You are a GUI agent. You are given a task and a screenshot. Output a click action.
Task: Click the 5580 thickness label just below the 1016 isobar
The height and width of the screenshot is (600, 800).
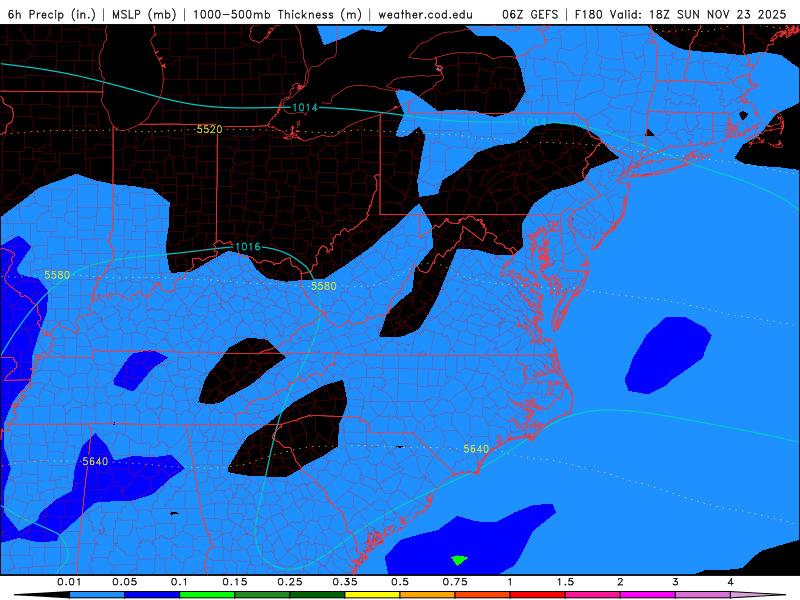pos(323,286)
